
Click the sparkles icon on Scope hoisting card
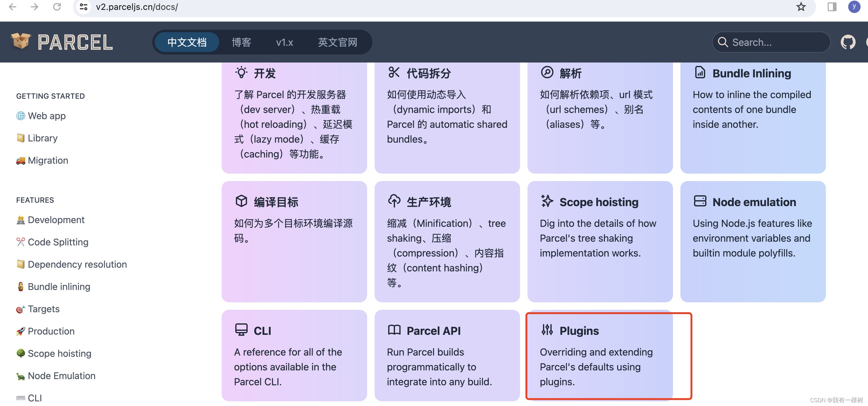click(547, 201)
